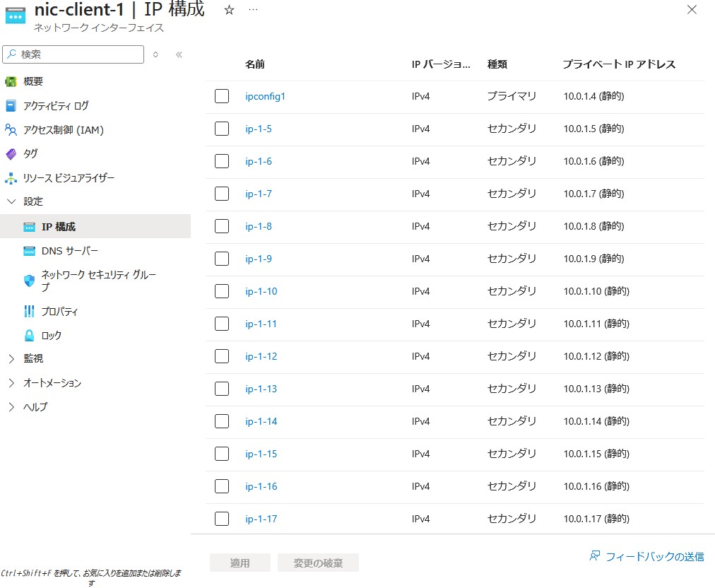The image size is (715, 588).
Task: Collapse the Settings (設定) section
Action: 11,202
